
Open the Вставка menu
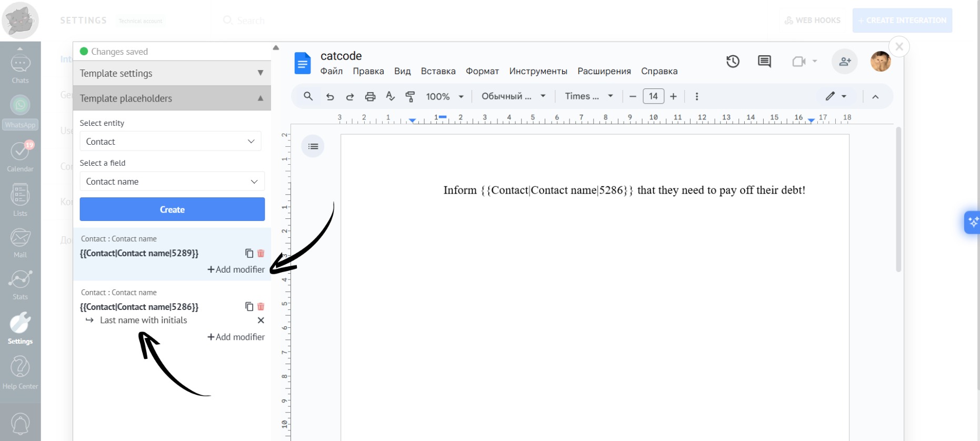point(438,71)
